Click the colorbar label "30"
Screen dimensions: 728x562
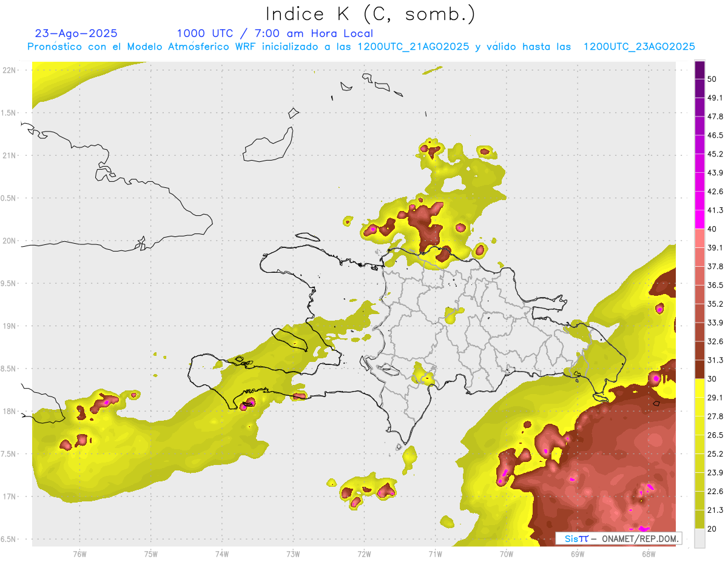(x=713, y=379)
